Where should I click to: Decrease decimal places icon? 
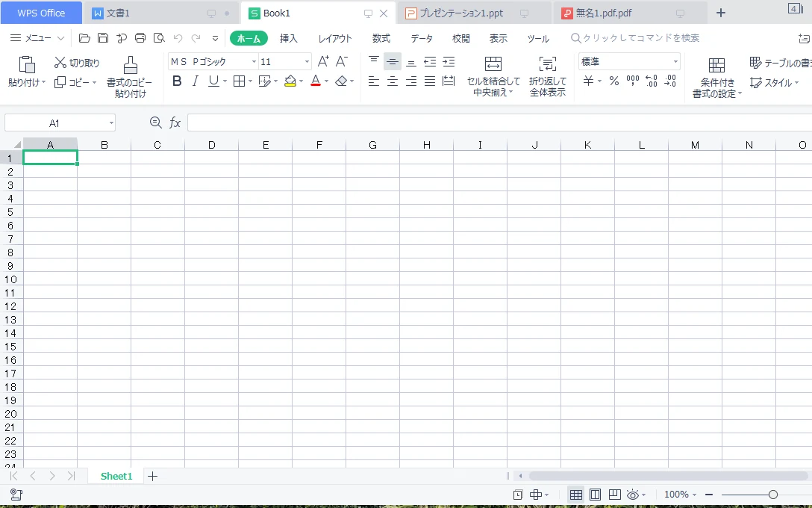(670, 81)
